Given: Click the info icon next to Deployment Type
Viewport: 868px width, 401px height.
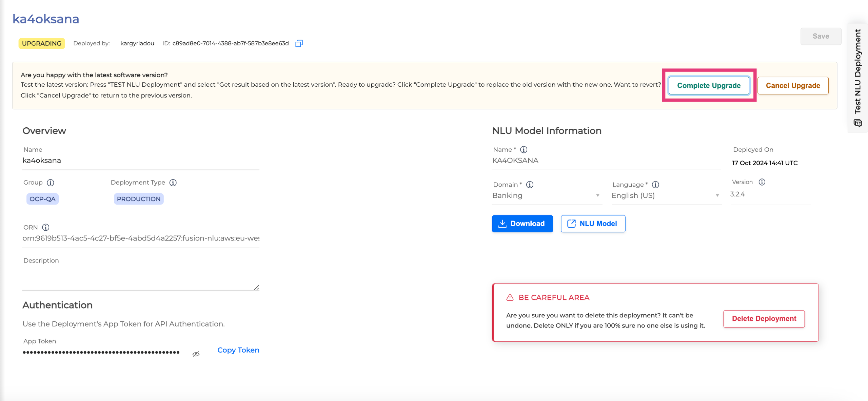Looking at the screenshot, I should [x=173, y=183].
